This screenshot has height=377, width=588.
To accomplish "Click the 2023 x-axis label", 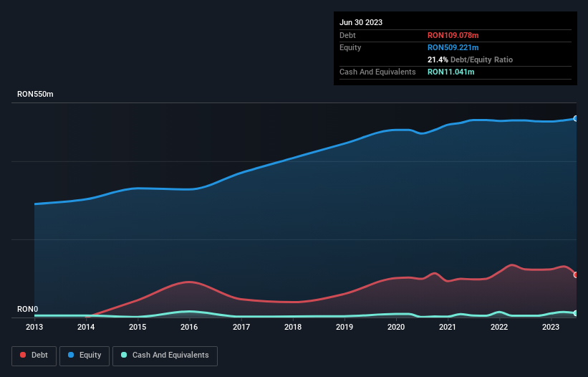I will point(551,327).
